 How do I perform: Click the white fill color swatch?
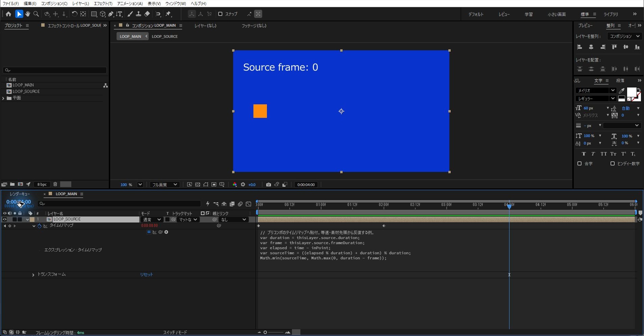click(x=631, y=92)
